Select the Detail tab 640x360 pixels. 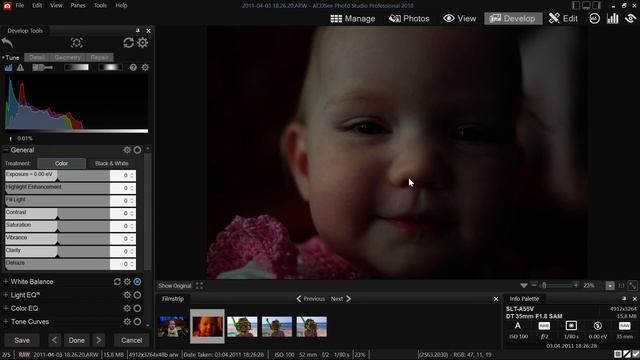36,57
